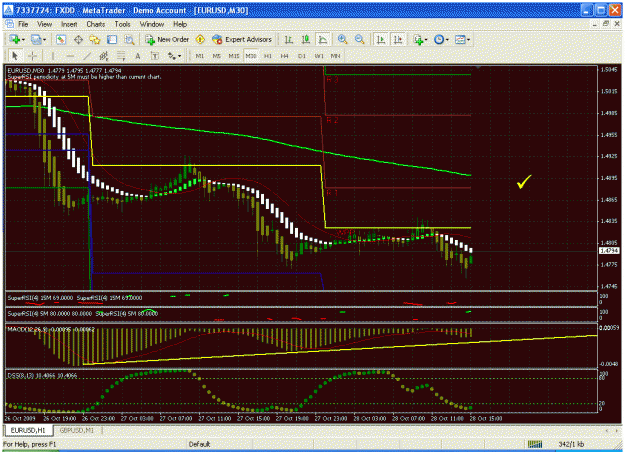Toggle Chart Shift button
625x452 pixels.
click(x=398, y=39)
